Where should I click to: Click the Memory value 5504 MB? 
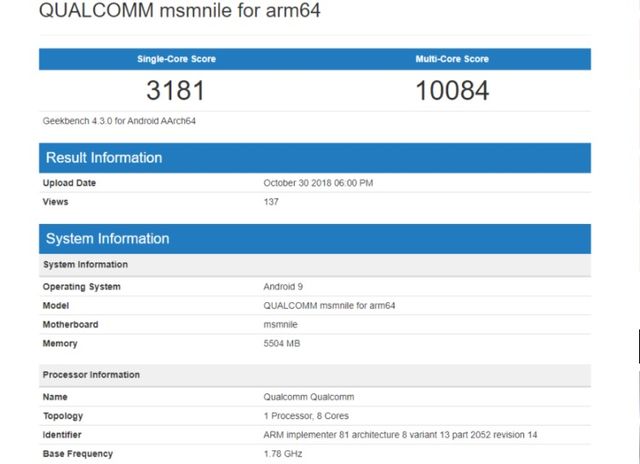click(282, 344)
